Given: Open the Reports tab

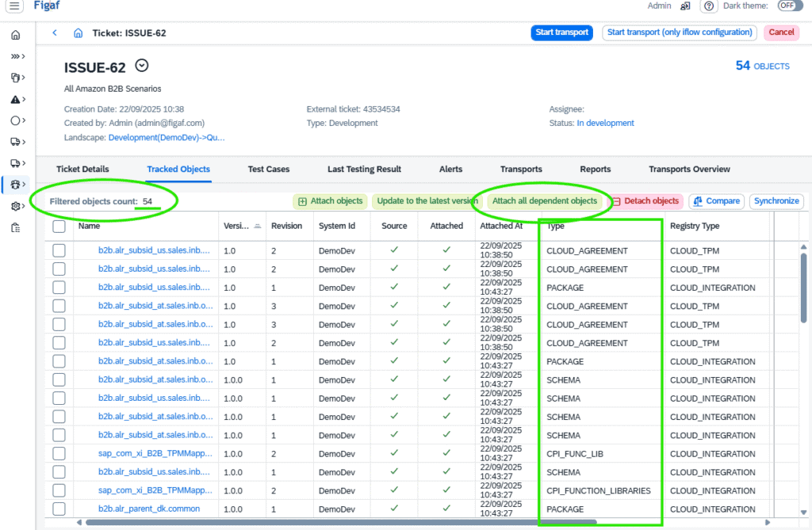Looking at the screenshot, I should pyautogui.click(x=596, y=170).
